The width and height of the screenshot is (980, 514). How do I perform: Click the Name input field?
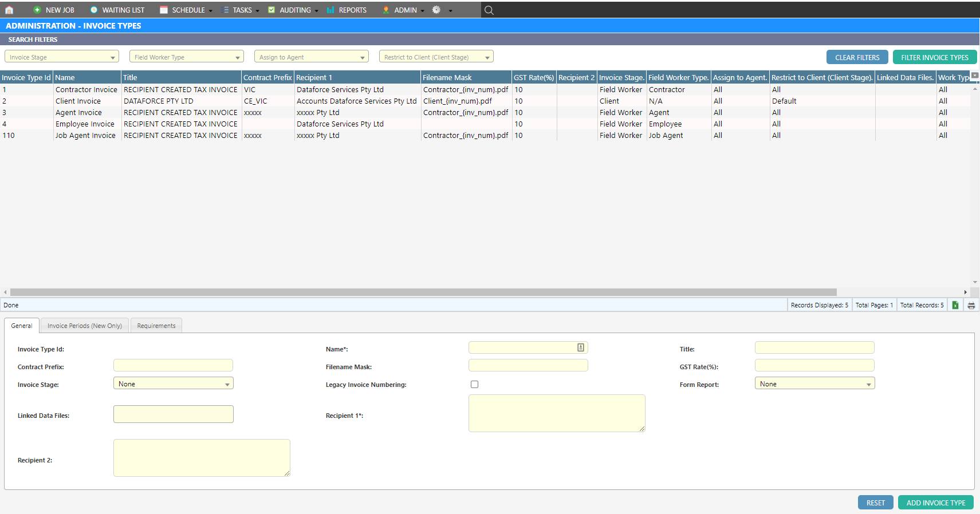tap(528, 347)
